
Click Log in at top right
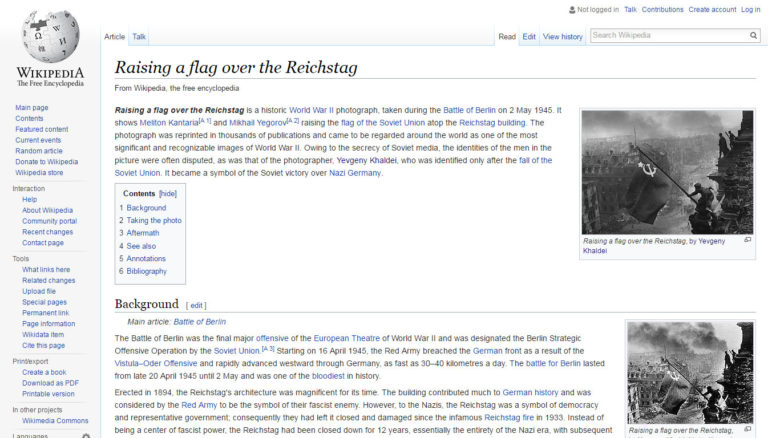750,10
